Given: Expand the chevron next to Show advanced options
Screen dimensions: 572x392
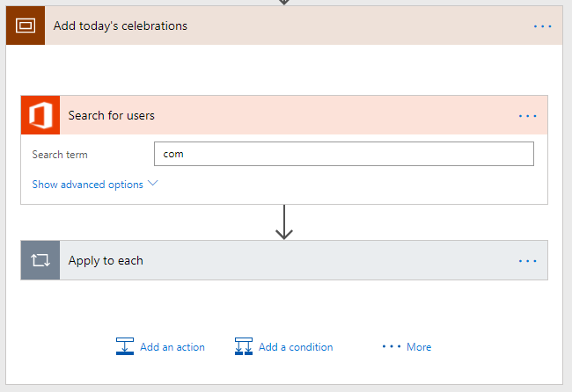Looking at the screenshot, I should [x=153, y=184].
